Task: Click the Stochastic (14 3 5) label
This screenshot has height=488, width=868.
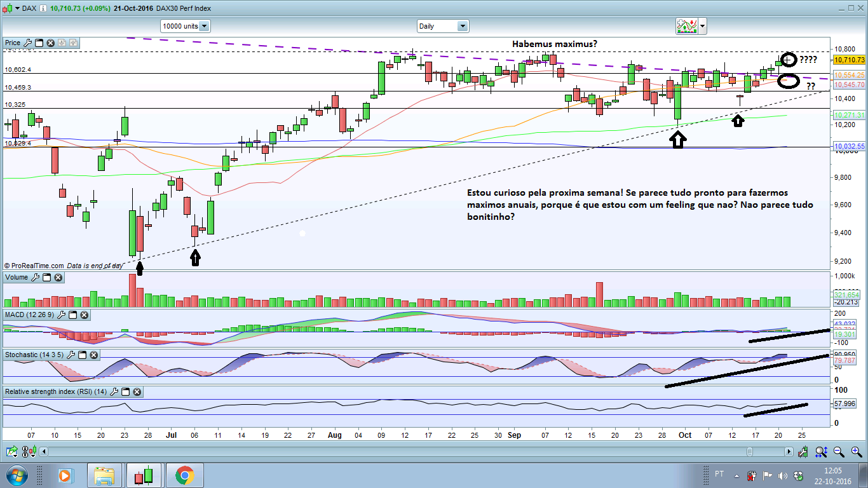Action: click(34, 354)
